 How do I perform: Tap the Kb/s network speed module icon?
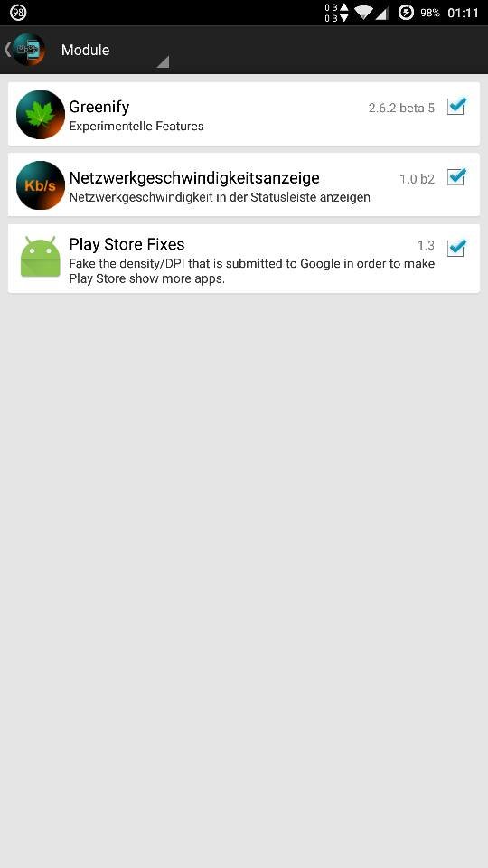click(41, 185)
